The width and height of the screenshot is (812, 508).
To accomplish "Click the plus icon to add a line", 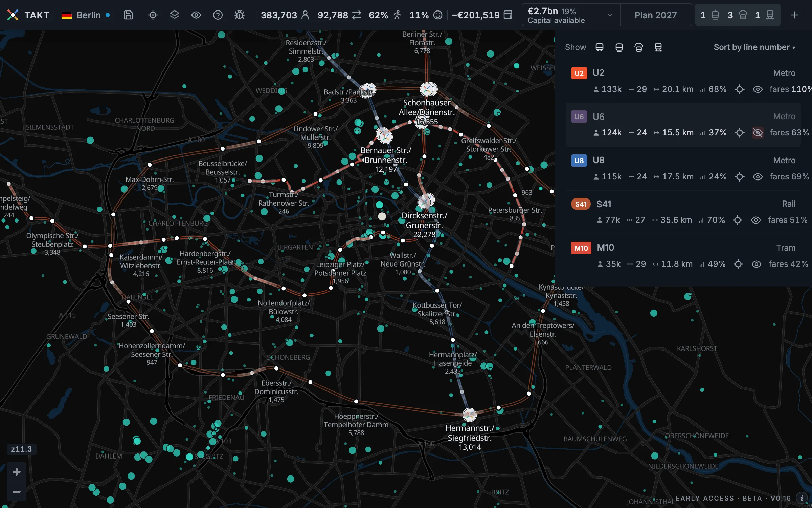I will click(794, 15).
